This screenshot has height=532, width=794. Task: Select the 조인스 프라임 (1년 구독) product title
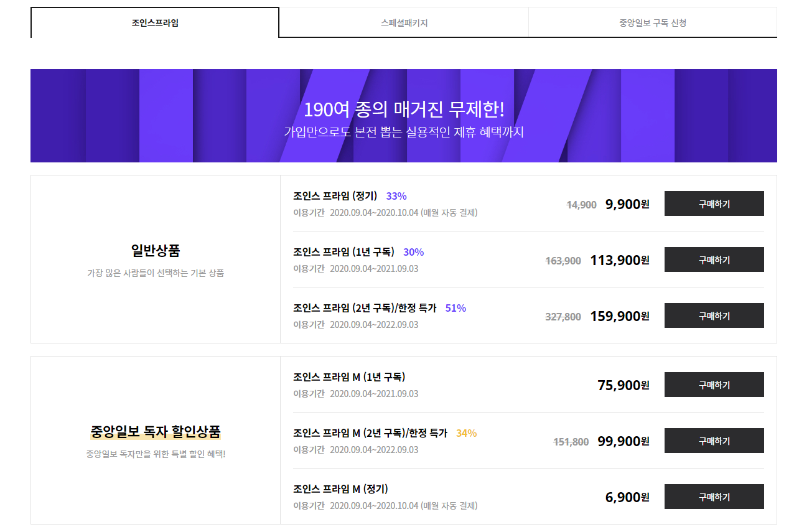click(344, 252)
